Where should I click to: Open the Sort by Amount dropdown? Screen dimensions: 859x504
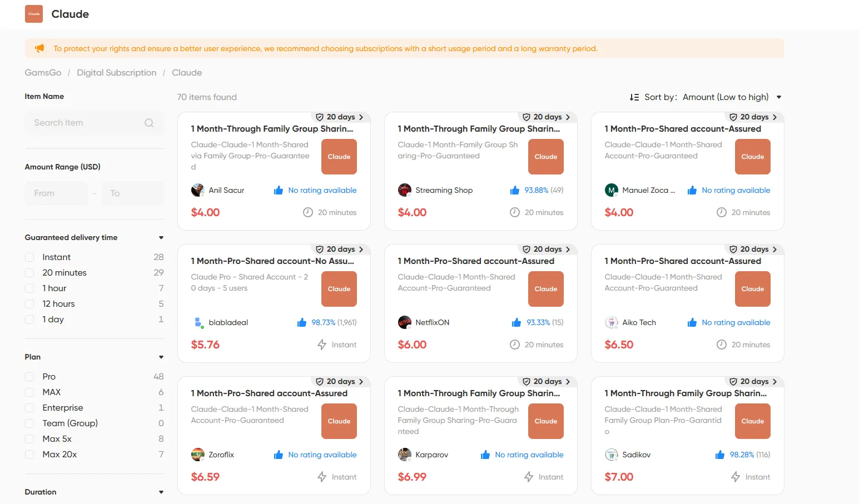coord(732,97)
